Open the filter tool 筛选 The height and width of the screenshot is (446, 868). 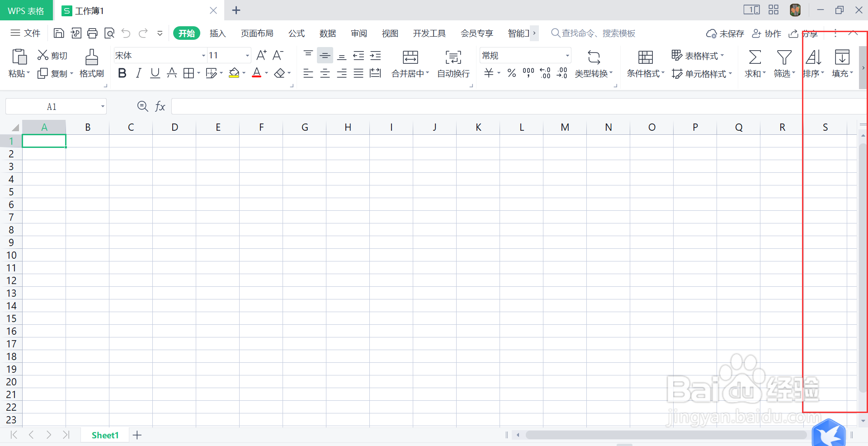click(783, 63)
